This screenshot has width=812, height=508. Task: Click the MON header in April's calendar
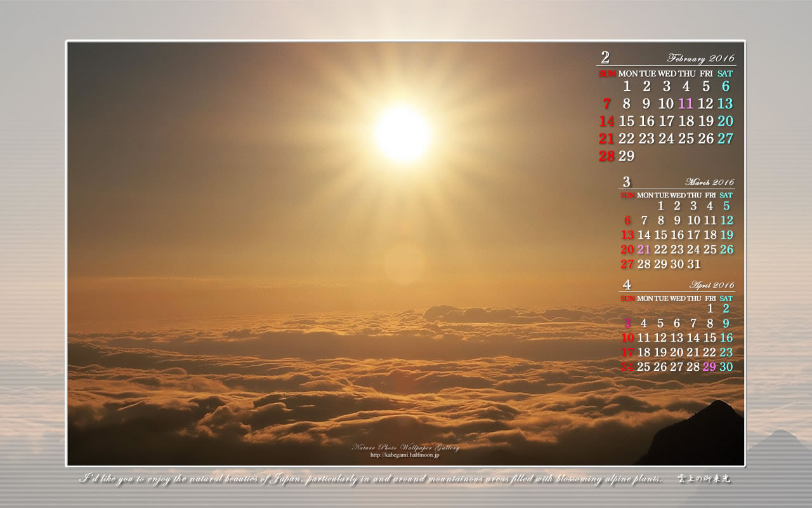coord(645,298)
